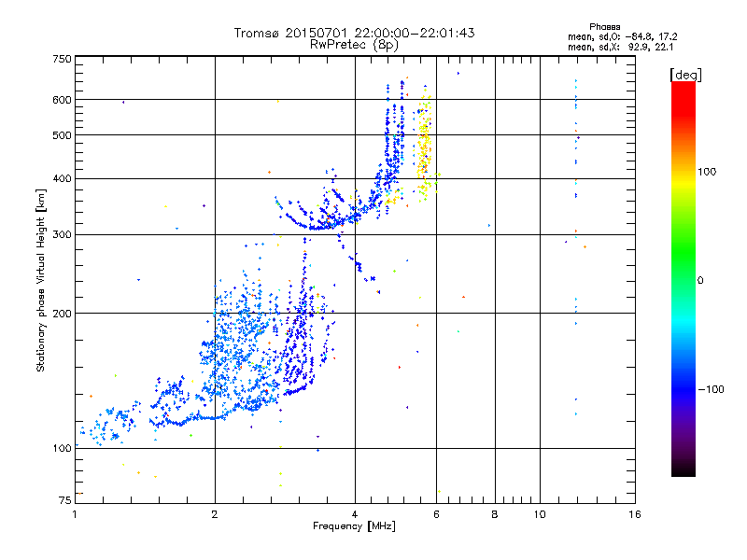The height and width of the screenshot is (560, 747).
Task: Click the x-axis label 'Frequency [MHz]'
Action: [x=354, y=526]
